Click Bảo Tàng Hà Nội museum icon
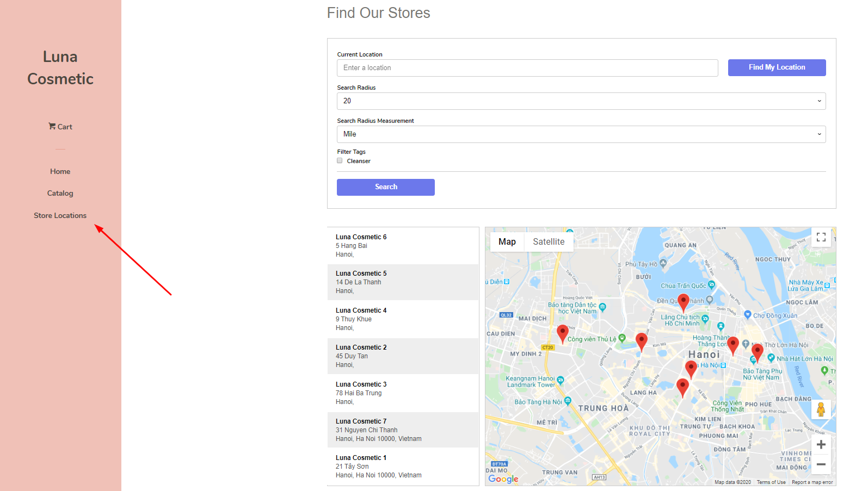Screen dimensions: 868x491 tap(568, 401)
